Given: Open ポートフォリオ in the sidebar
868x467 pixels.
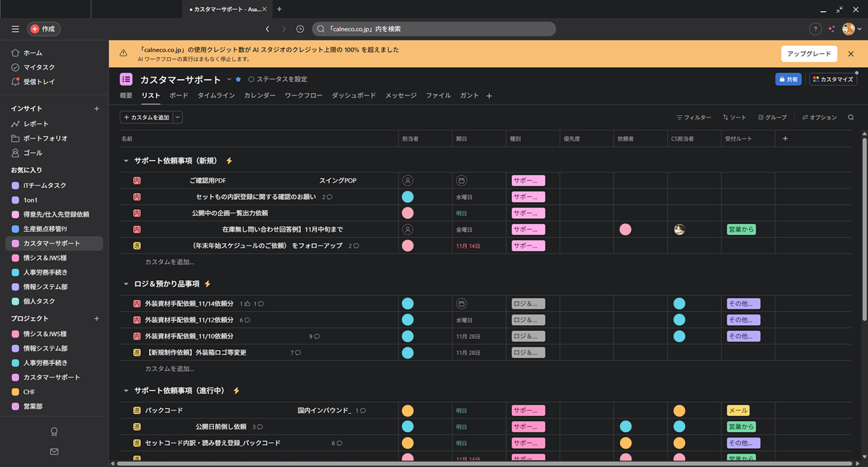Looking at the screenshot, I should click(46, 138).
